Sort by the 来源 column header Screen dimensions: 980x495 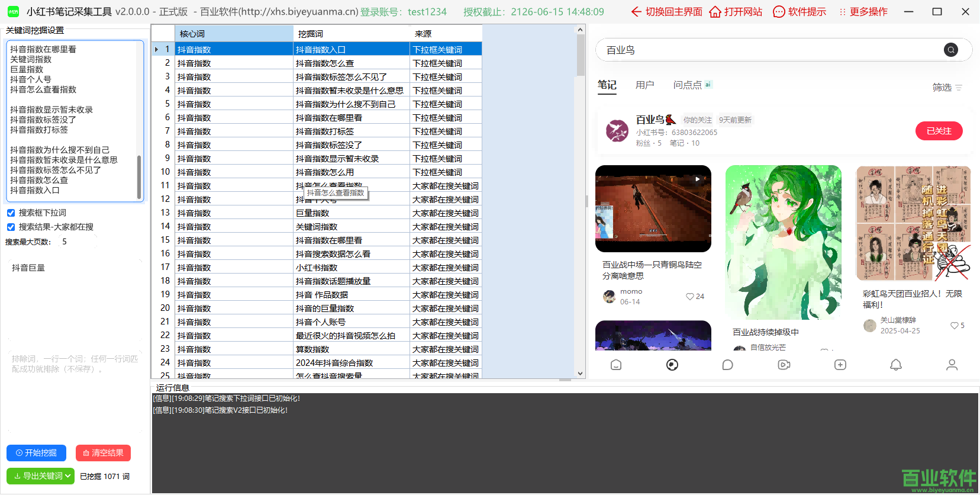[x=446, y=34]
